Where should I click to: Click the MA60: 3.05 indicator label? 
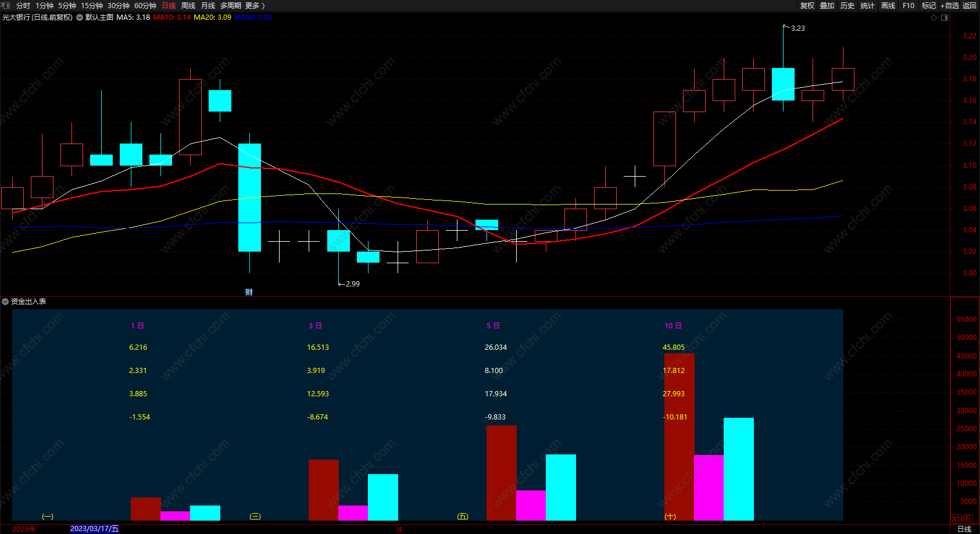[x=253, y=17]
